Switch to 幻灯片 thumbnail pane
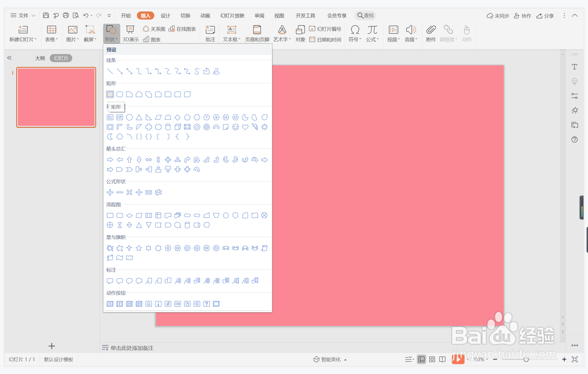 click(x=61, y=58)
